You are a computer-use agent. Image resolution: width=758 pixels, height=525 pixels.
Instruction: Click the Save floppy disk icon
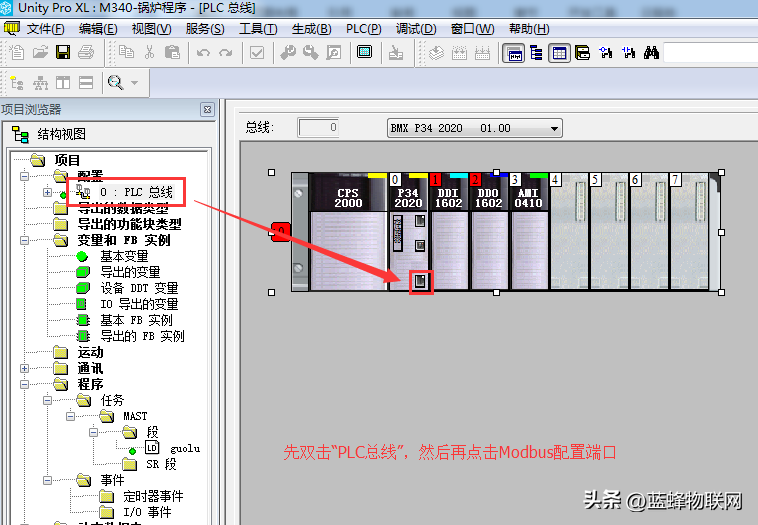point(63,52)
